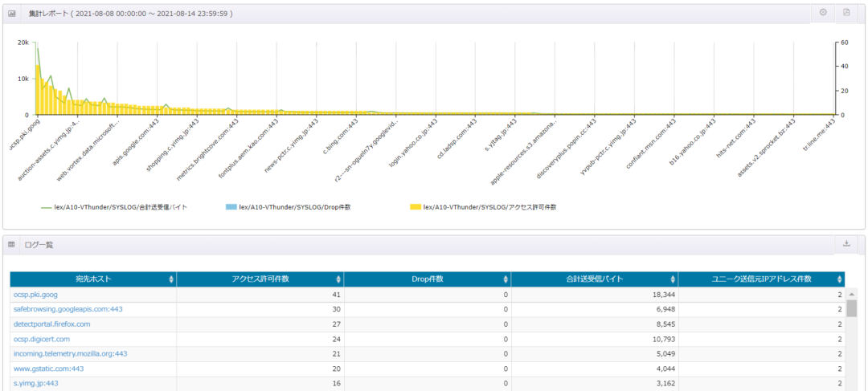Viewport: 868px width, 391px height.
Task: Click the tr.line.me:443 axis label
Action: pyautogui.click(x=819, y=136)
